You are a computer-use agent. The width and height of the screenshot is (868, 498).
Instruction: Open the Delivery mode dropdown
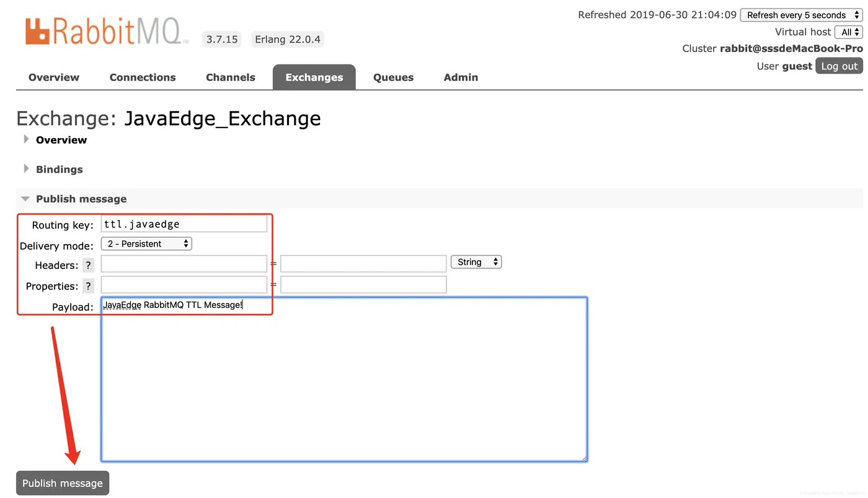pos(146,244)
